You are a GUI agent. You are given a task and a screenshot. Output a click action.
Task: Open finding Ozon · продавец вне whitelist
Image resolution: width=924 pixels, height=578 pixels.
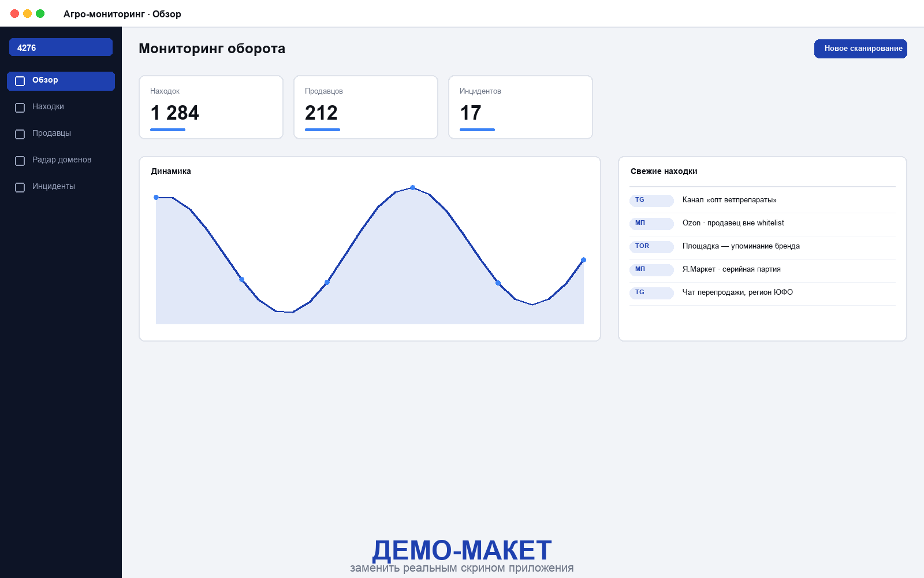pos(762,224)
